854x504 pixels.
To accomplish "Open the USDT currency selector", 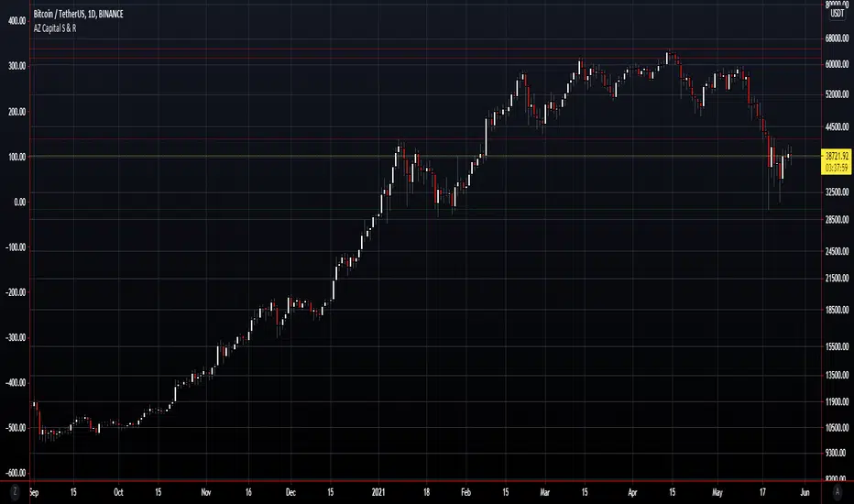I will pyautogui.click(x=838, y=13).
